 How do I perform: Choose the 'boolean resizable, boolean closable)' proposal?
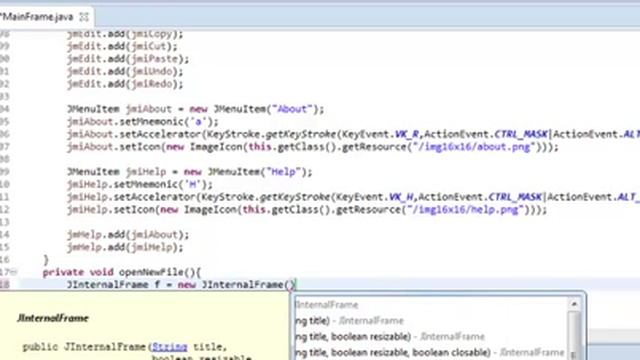click(431, 352)
